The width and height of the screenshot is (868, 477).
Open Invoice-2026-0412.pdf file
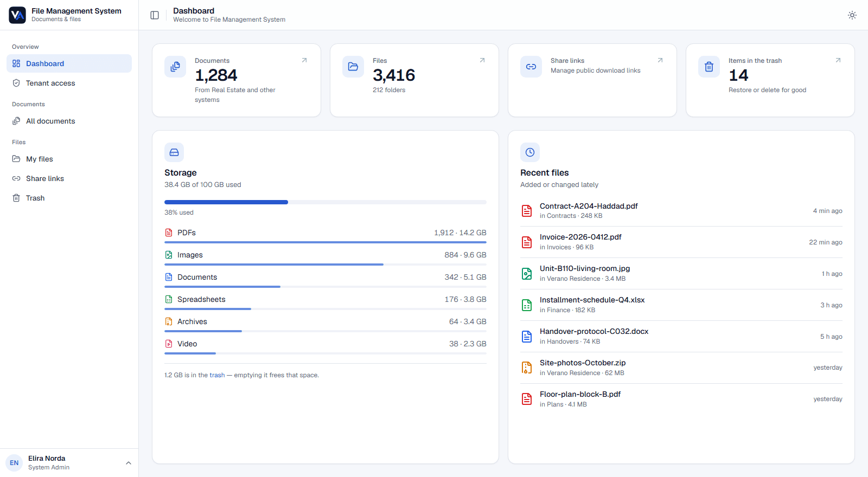pos(681,242)
